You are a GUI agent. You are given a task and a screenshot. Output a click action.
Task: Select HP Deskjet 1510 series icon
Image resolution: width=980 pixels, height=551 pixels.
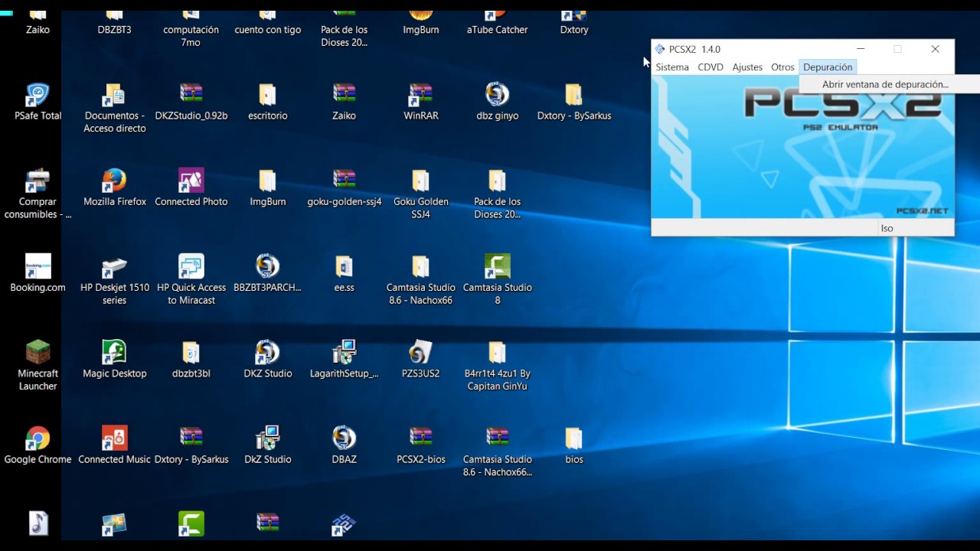click(115, 280)
